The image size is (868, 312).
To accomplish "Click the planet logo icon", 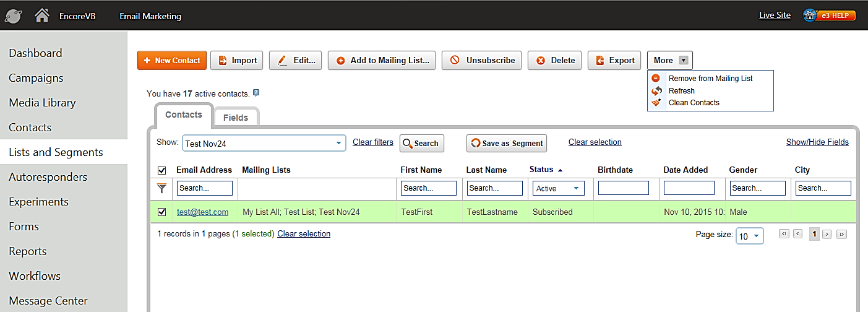I will [14, 15].
